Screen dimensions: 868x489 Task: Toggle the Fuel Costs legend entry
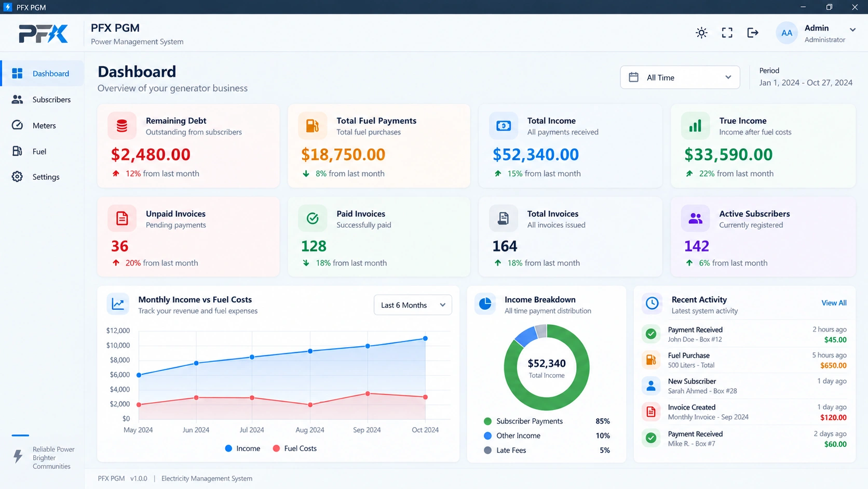[x=294, y=448]
